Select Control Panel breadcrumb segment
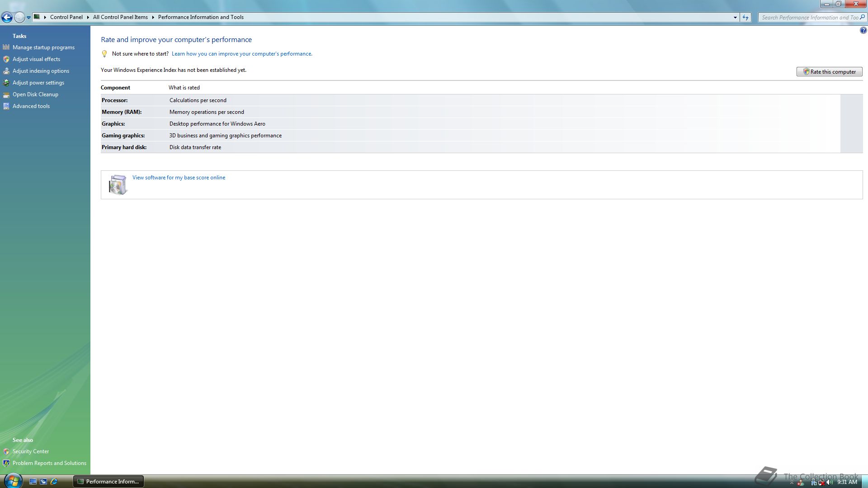This screenshot has height=488, width=868. point(66,17)
